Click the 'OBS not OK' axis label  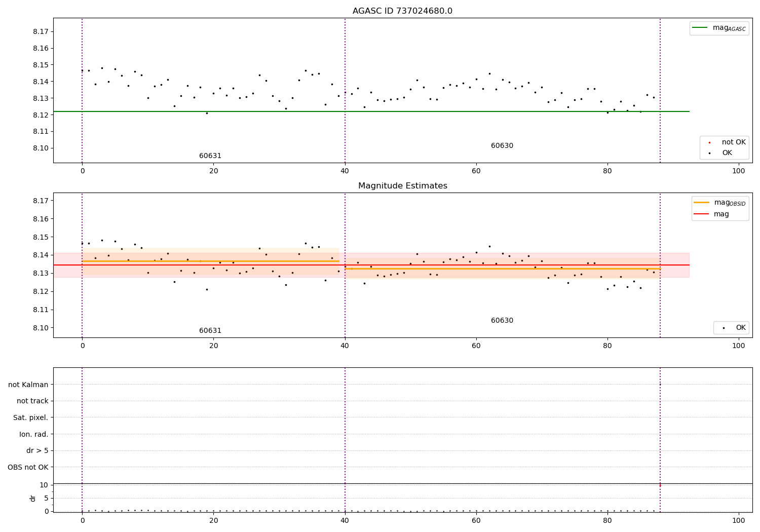[x=28, y=467]
